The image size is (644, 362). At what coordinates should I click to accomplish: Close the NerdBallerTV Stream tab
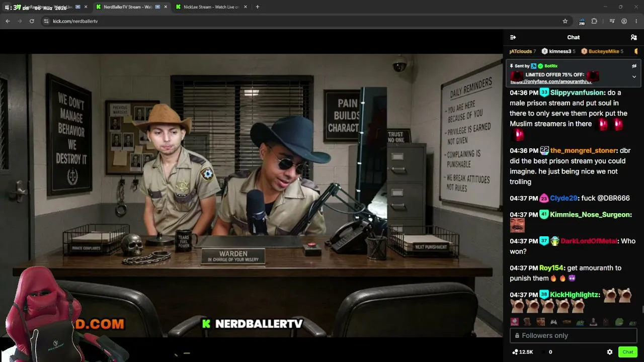coord(166,7)
